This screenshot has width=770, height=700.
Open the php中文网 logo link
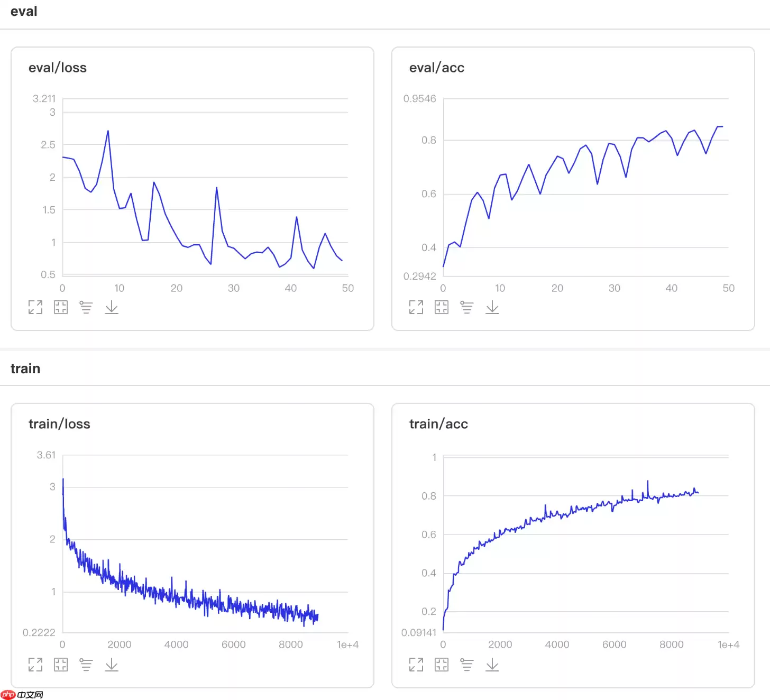tap(22, 695)
